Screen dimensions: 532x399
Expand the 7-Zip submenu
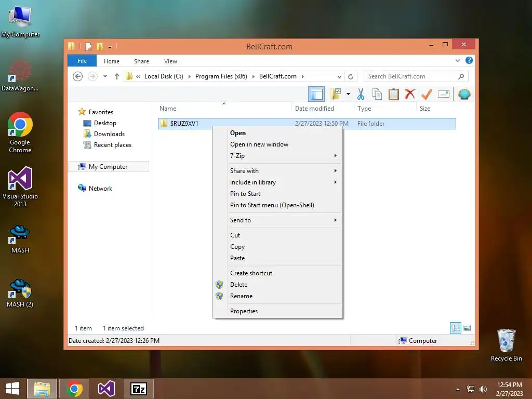[x=277, y=156]
